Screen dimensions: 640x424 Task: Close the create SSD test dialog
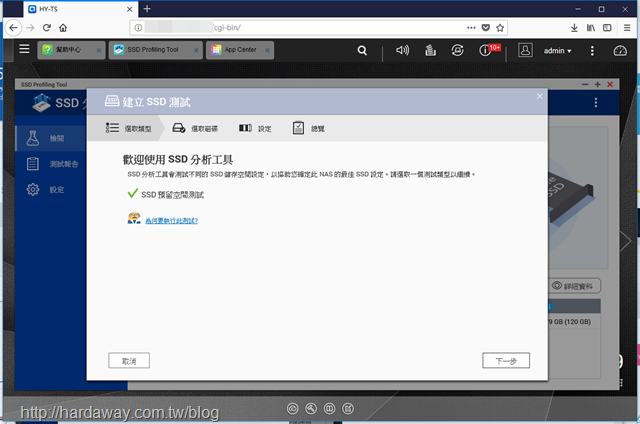540,96
